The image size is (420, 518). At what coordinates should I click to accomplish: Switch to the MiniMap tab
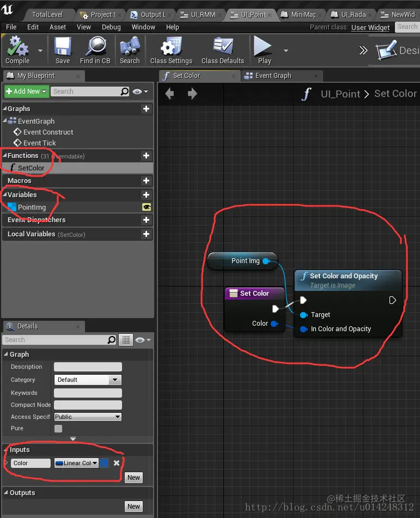[303, 15]
